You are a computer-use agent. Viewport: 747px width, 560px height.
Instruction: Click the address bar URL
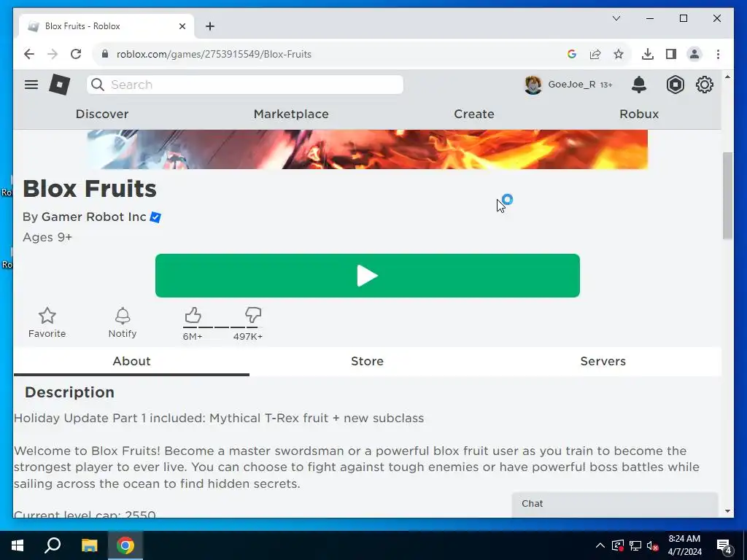pyautogui.click(x=214, y=54)
